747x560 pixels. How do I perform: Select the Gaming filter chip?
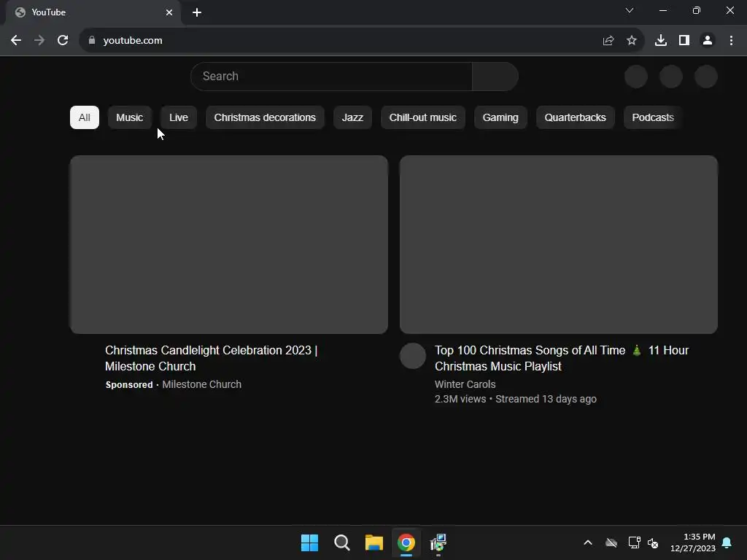point(500,117)
